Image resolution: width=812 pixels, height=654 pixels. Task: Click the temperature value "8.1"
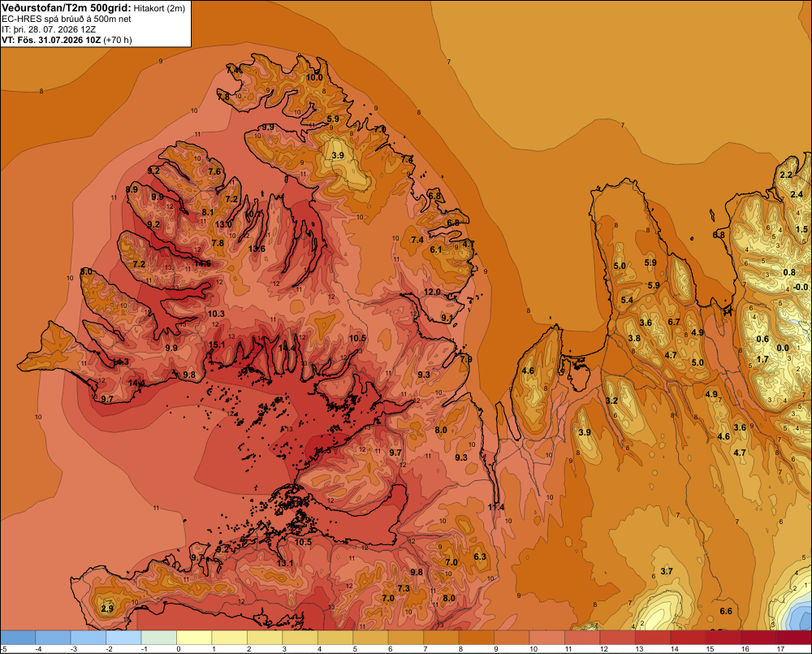tap(208, 212)
